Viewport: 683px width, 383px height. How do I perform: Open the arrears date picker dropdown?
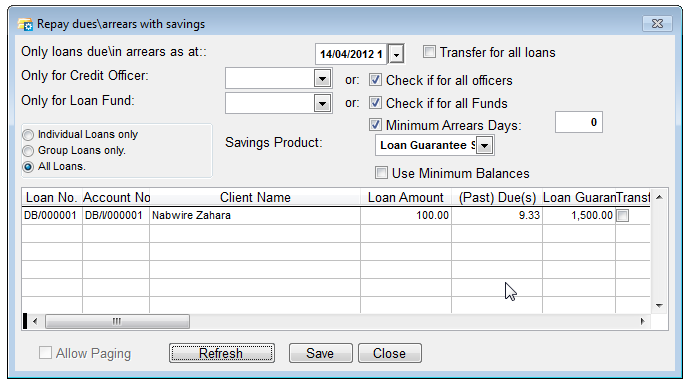396,54
